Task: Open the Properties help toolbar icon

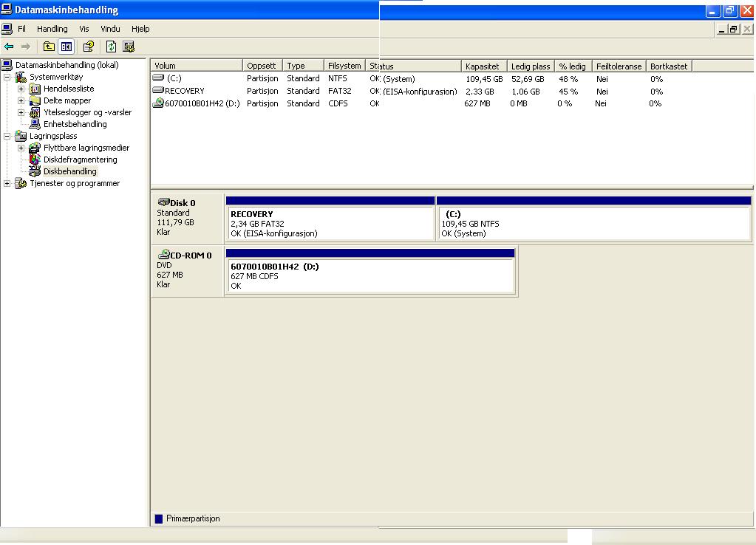Action: click(88, 47)
